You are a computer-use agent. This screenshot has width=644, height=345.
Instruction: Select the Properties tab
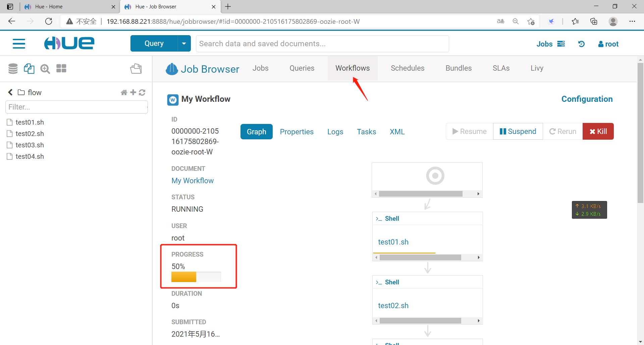coord(297,132)
